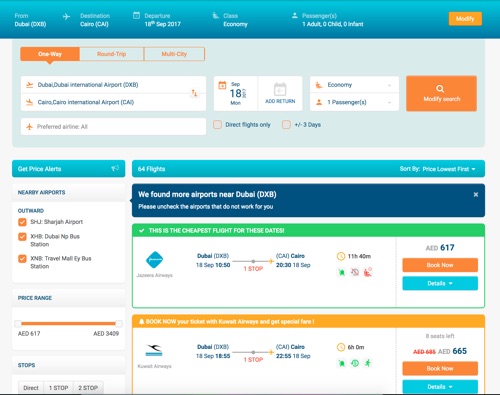
Task: Open the Economy class dropdown
Action: (x=354, y=85)
